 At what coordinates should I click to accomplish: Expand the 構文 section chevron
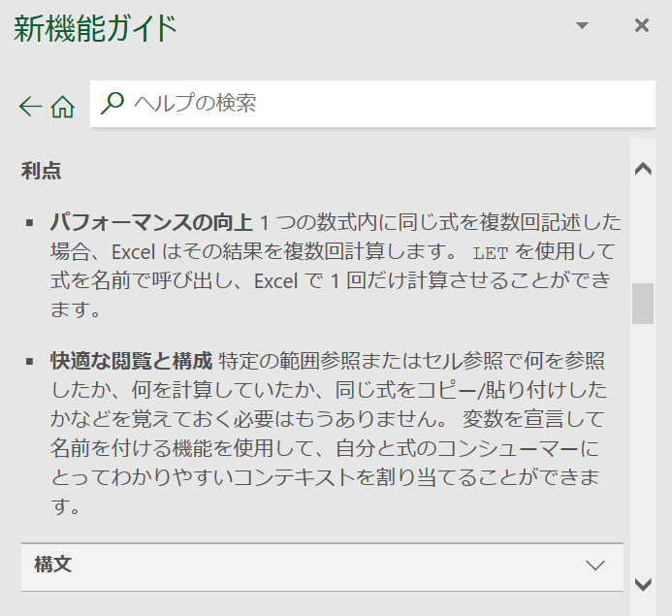595,565
